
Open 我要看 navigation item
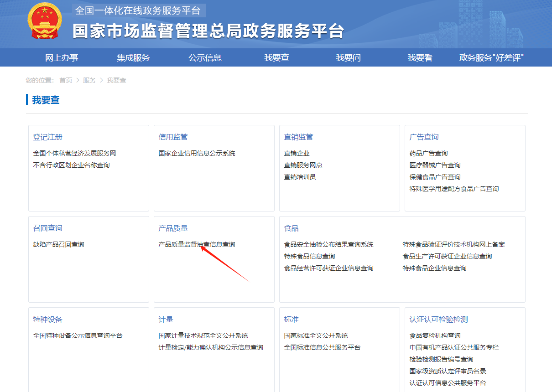pyautogui.click(x=420, y=58)
